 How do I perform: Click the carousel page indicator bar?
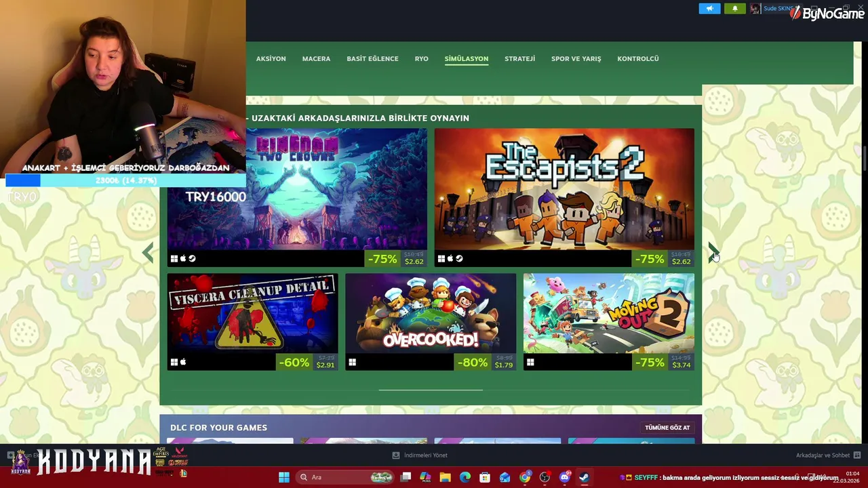431,390
